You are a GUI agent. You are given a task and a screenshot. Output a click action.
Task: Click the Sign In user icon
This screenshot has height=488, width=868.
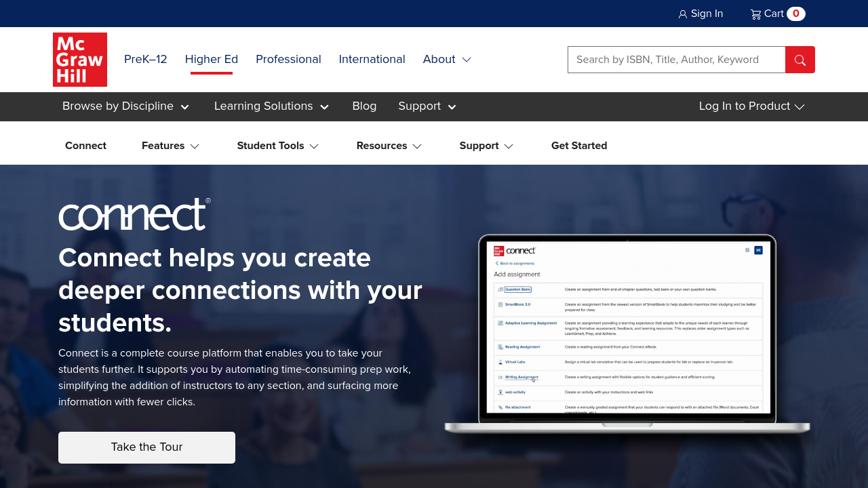point(682,14)
